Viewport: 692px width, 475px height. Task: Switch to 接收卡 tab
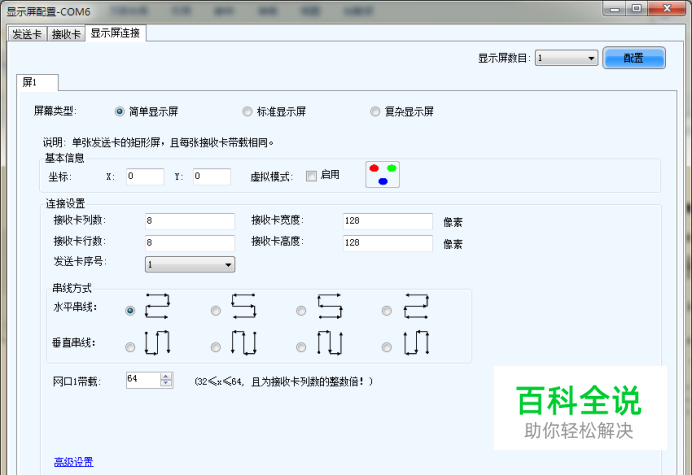tap(66, 34)
